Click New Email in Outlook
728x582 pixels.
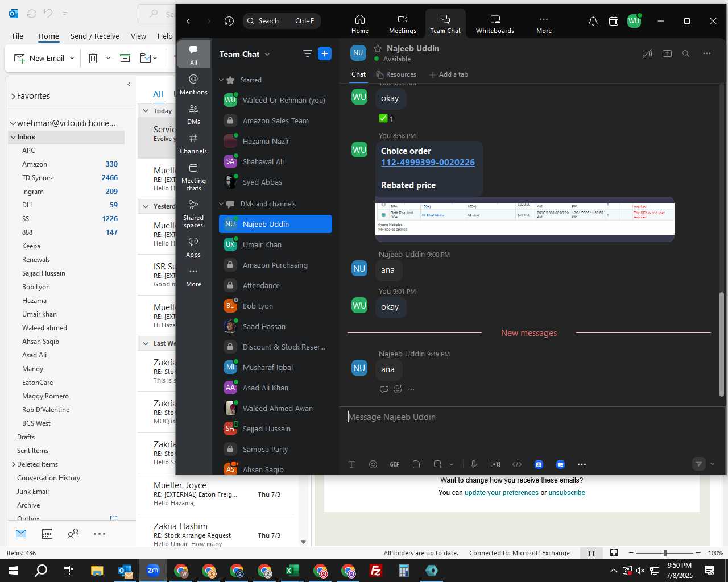tap(39, 58)
